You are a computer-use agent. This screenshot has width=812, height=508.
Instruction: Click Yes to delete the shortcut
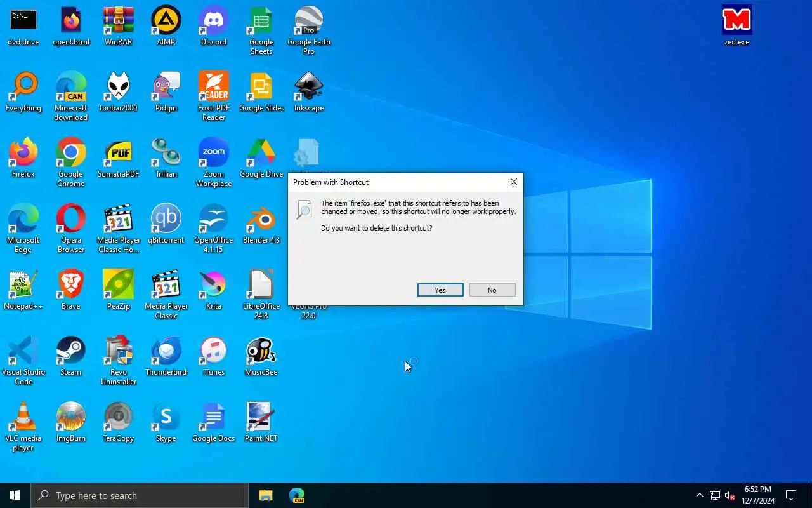pyautogui.click(x=440, y=290)
